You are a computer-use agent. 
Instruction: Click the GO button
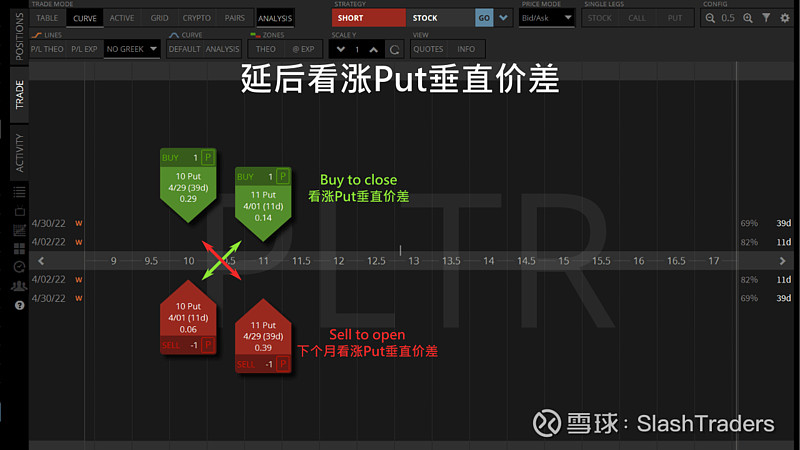[x=484, y=18]
